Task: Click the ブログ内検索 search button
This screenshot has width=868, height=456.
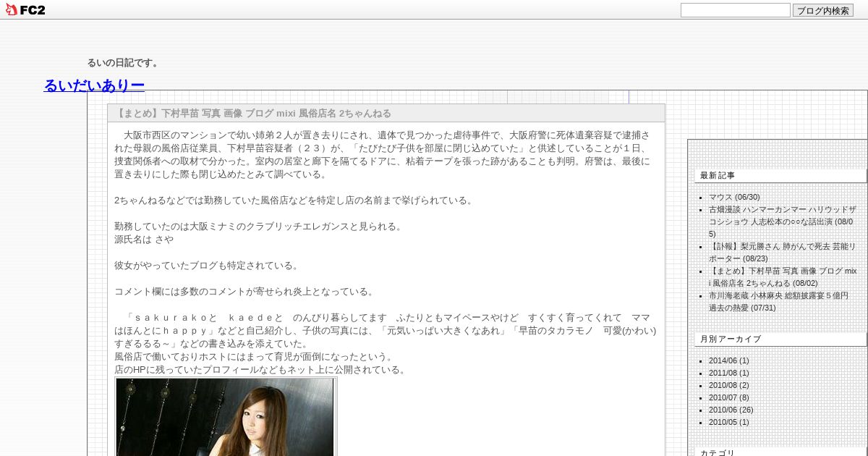Action: 823,10
